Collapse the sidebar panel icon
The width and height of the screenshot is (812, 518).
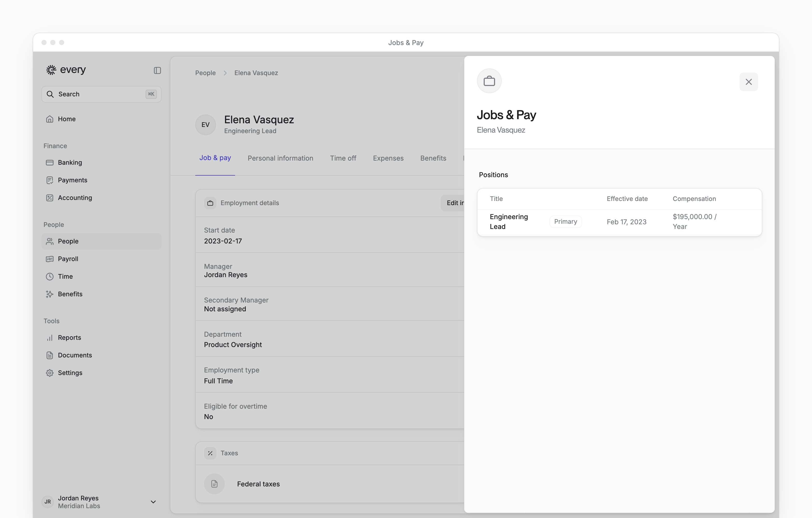(x=157, y=70)
